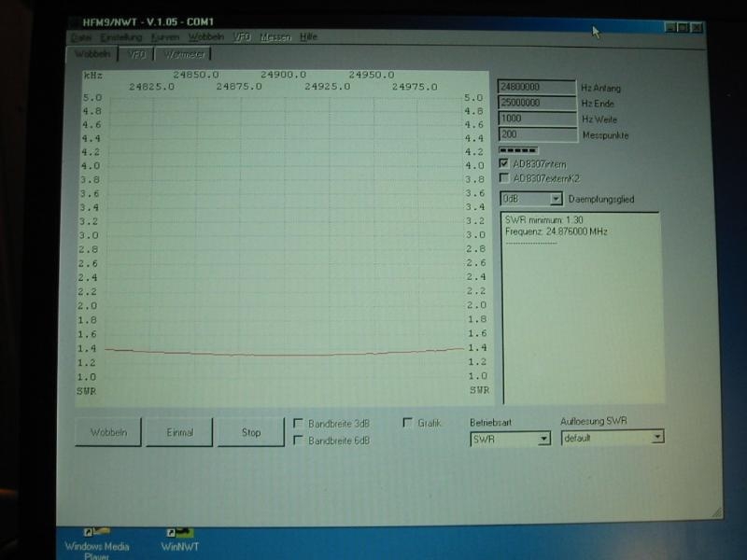The image size is (747, 560).
Task: Enable the Bandbreite 6dB checkbox
Action: pos(298,440)
